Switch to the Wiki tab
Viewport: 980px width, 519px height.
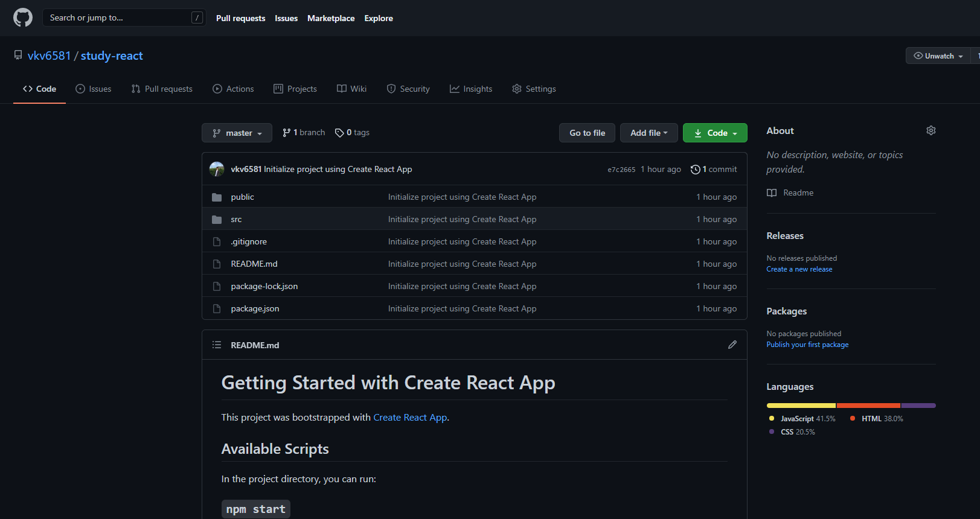[351, 89]
